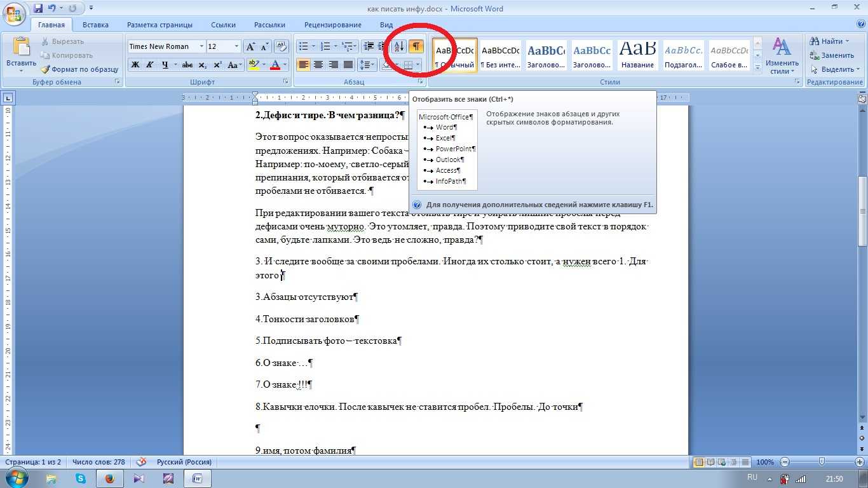Click the Вырезать button
The image size is (868, 488).
62,41
